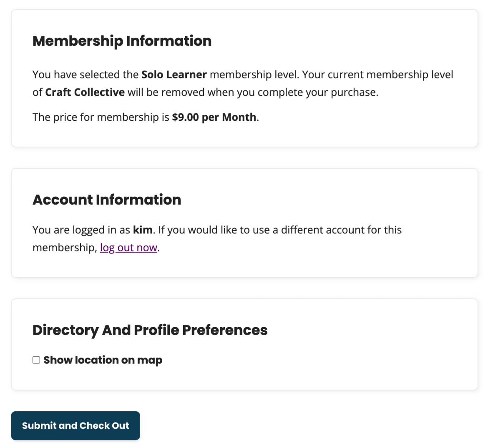The width and height of the screenshot is (488, 448).
Task: Check the box next to Show location on map
Action: click(x=36, y=360)
